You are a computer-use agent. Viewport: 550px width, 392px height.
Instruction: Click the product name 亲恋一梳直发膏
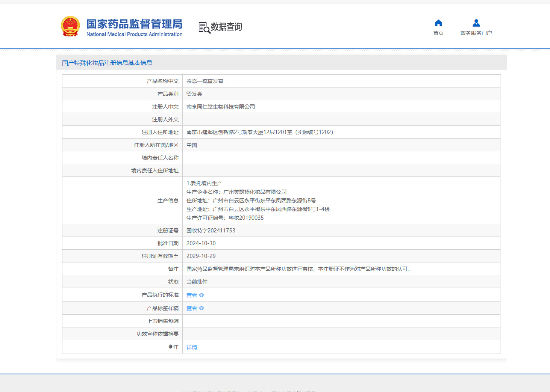click(x=205, y=81)
